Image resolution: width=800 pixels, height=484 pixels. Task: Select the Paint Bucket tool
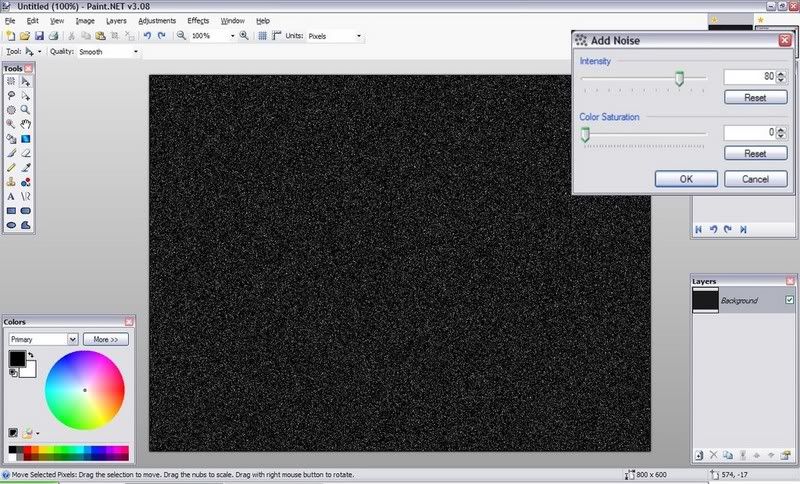tap(11, 139)
